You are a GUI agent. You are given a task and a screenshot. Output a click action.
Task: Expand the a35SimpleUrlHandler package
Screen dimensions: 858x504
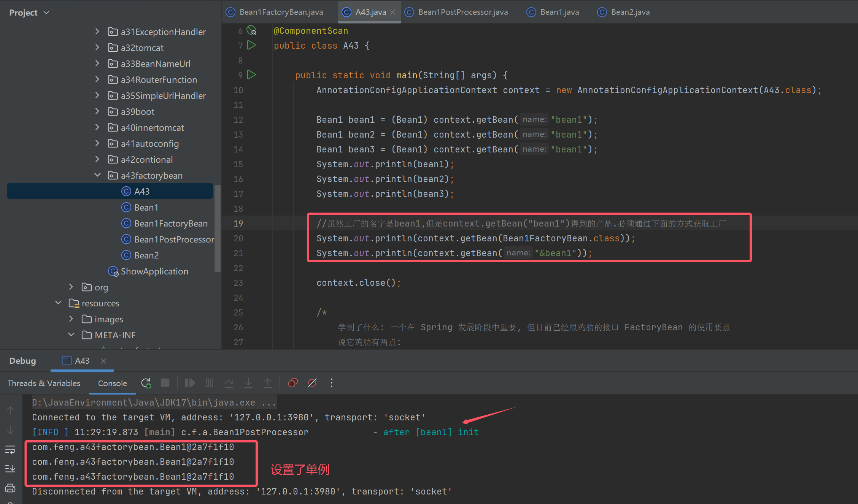coord(97,95)
